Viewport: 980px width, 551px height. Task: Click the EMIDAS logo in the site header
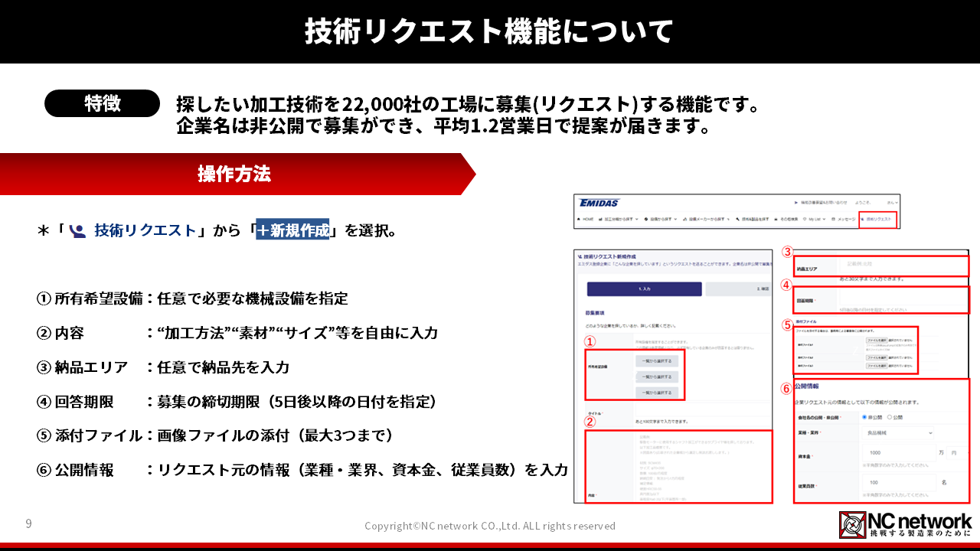coord(599,203)
